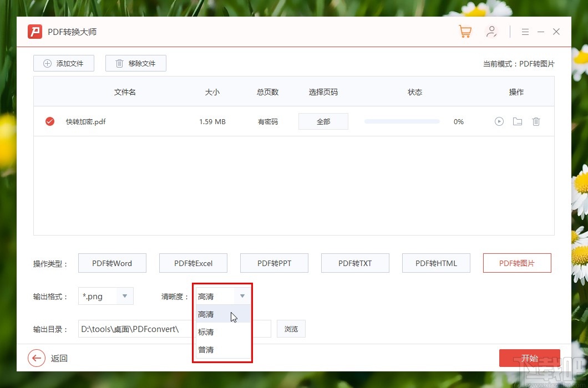The width and height of the screenshot is (588, 388).
Task: Collapse the 清晰度 dropdown arrow
Action: [242, 296]
